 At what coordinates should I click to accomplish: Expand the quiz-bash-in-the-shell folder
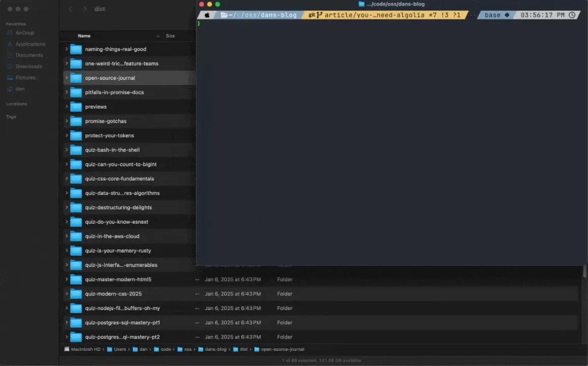coord(67,149)
